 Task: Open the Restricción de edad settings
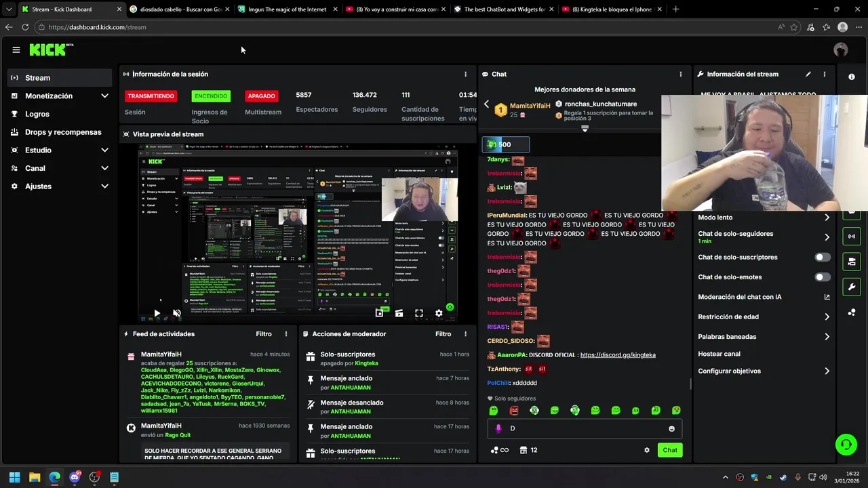click(x=764, y=317)
